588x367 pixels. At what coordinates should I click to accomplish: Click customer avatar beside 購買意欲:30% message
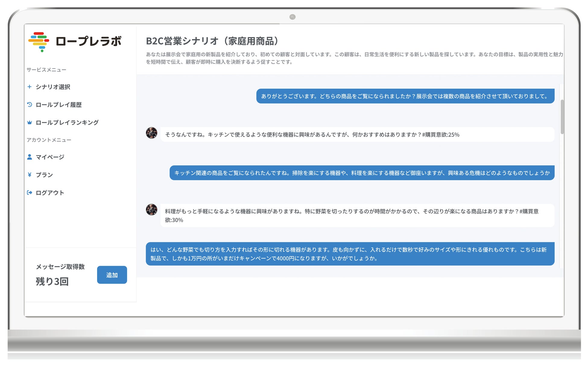coord(151,210)
